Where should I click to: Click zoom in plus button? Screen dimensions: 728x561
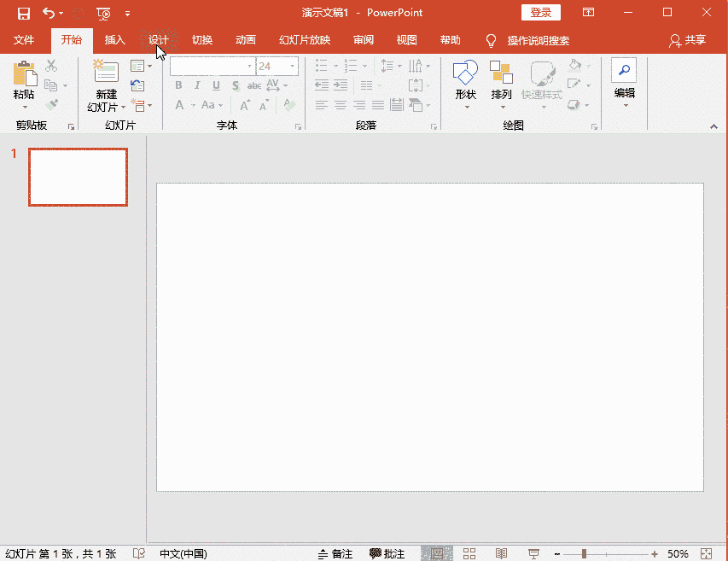655,553
